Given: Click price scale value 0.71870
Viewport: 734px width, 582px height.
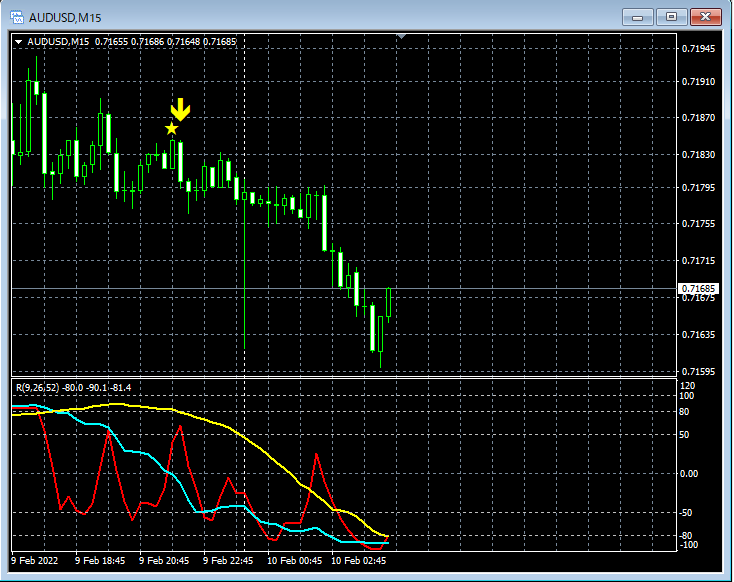Looking at the screenshot, I should (698, 118).
